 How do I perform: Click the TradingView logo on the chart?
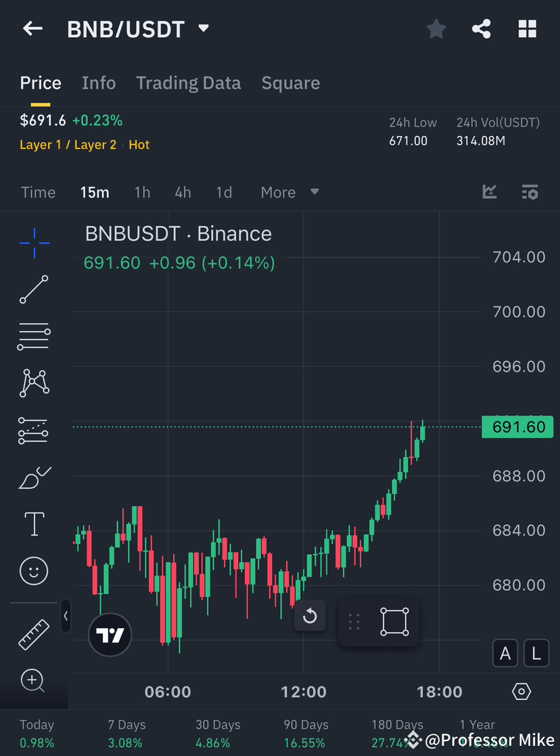[x=110, y=636]
